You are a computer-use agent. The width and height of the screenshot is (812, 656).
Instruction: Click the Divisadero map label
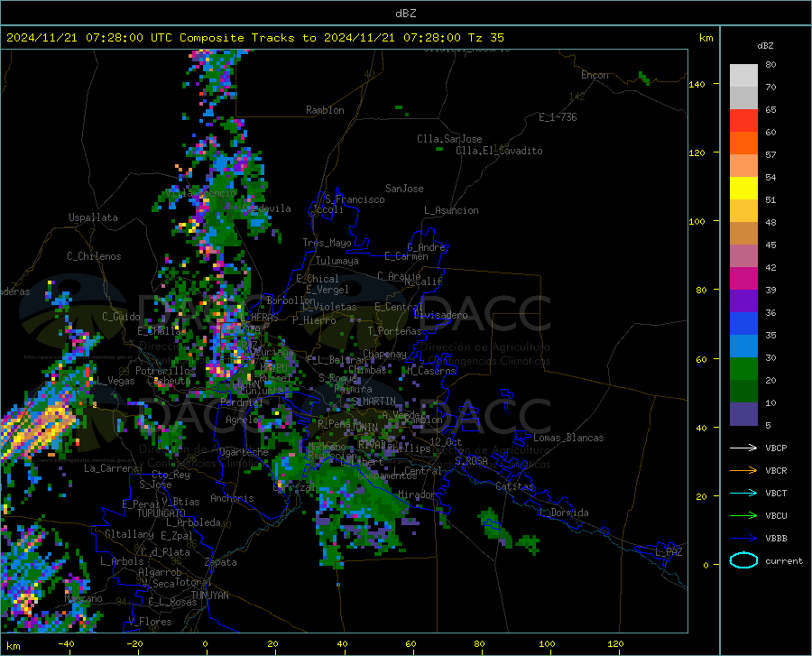pos(440,315)
